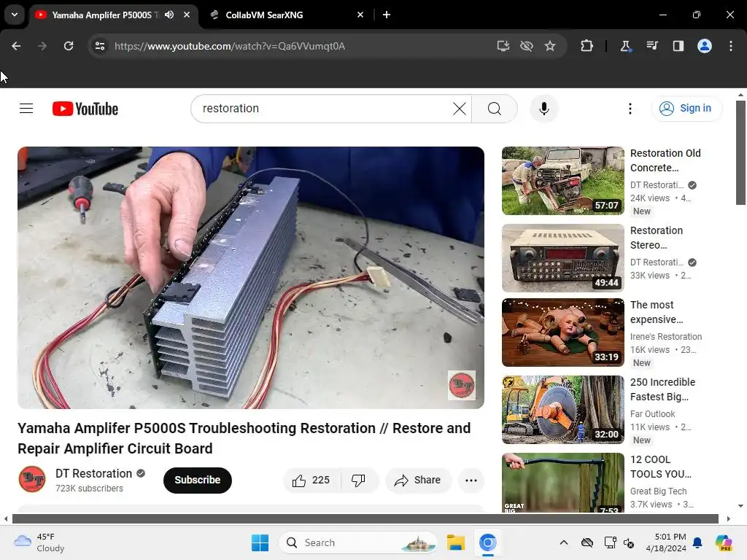This screenshot has height=560, width=747.
Task: Open the browser profile avatar
Action: tap(705, 46)
